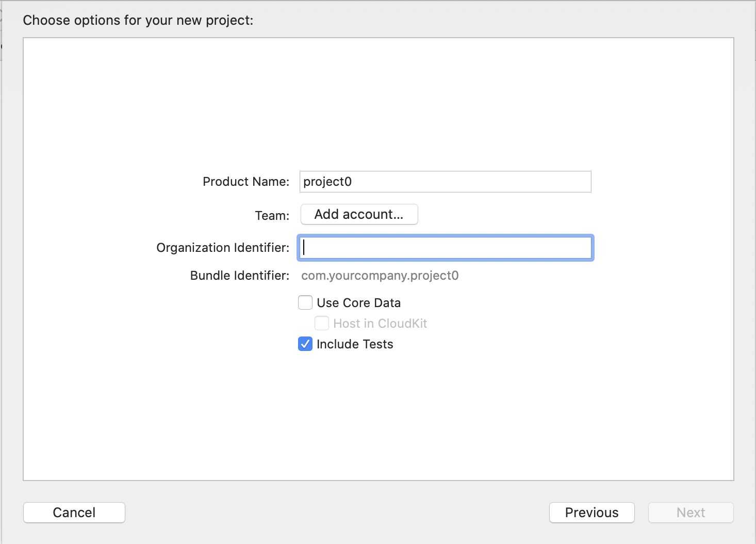The image size is (756, 544).
Task: Click the "Team:" label
Action: pos(272,215)
